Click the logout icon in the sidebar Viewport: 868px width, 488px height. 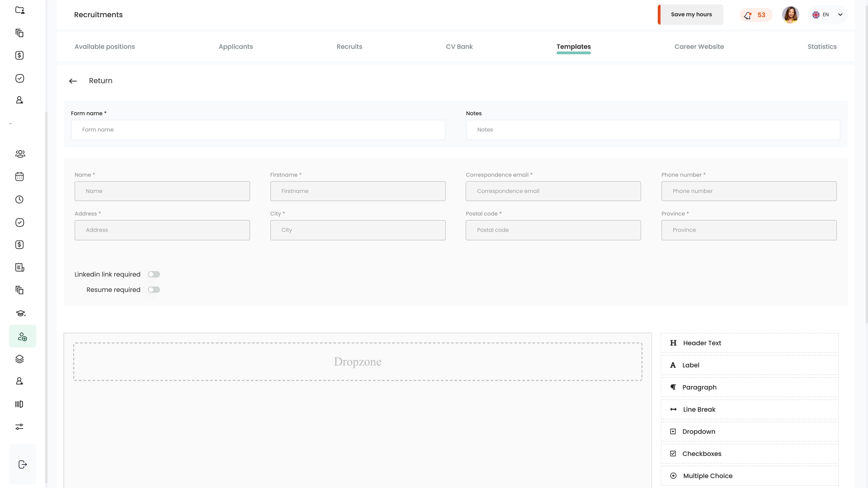(x=22, y=464)
